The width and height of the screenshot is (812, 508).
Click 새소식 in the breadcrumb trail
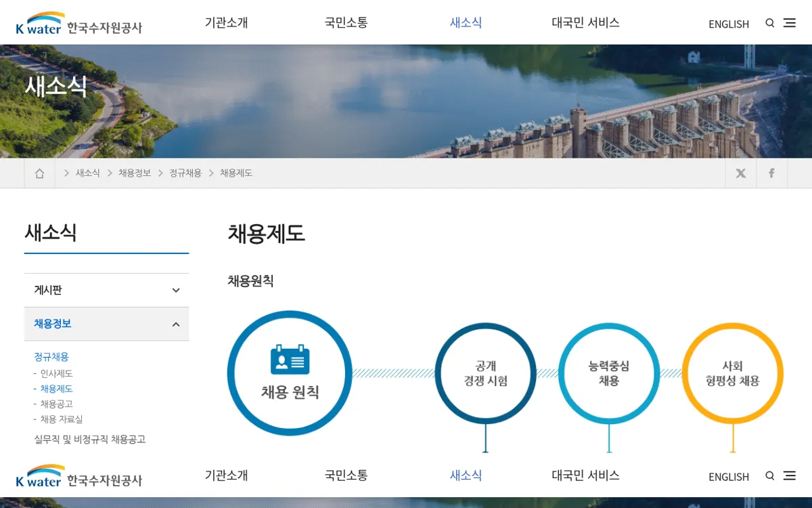coord(88,173)
